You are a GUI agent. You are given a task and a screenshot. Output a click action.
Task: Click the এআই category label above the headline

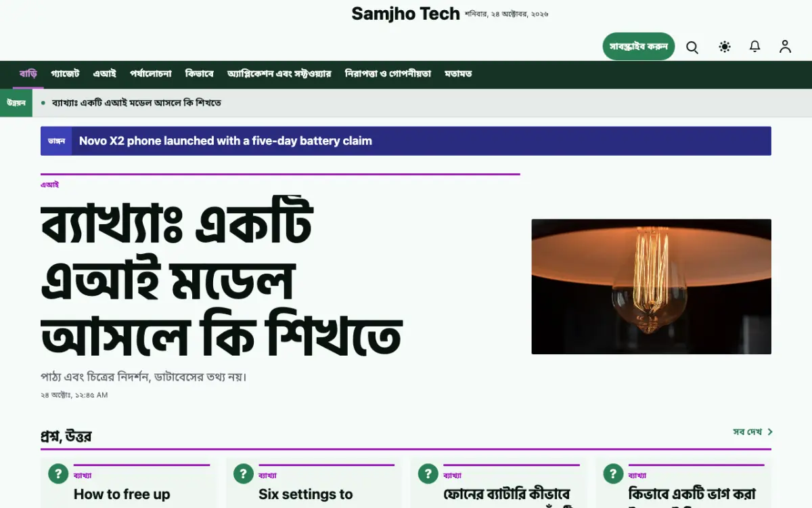coord(49,184)
